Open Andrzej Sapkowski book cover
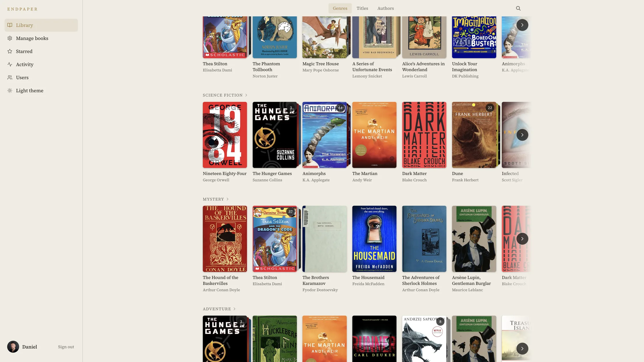The width and height of the screenshot is (644, 362). click(x=424, y=339)
